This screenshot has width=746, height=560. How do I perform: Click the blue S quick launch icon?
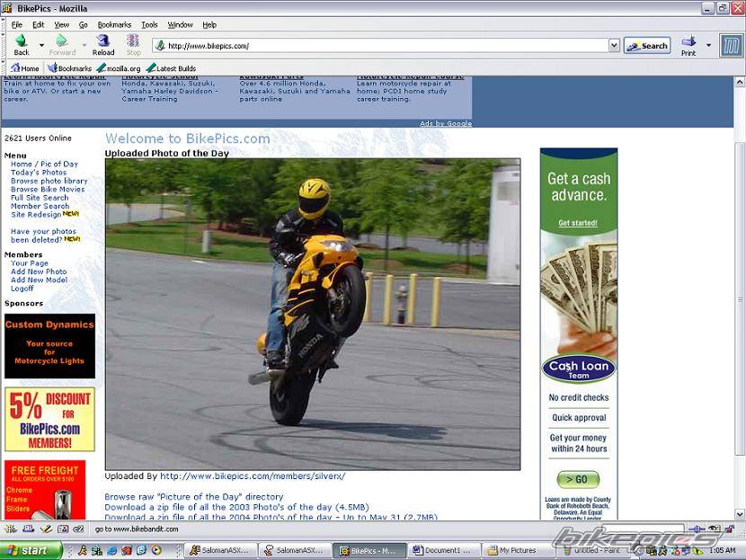(141, 550)
